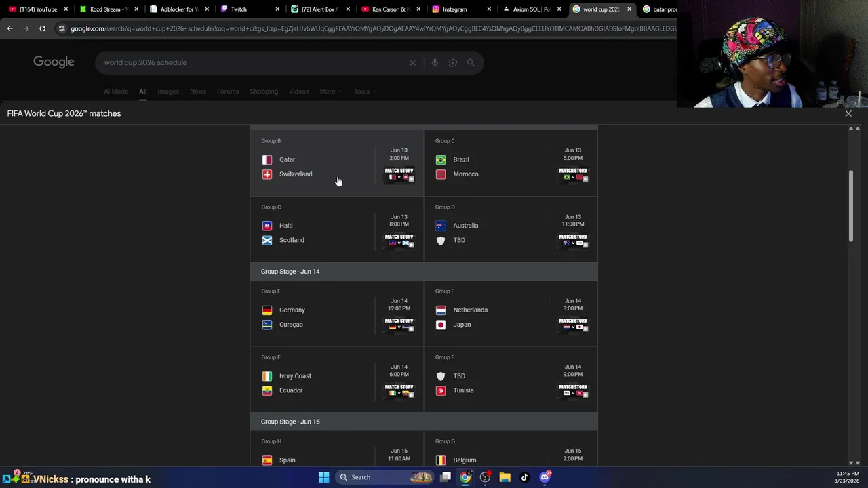Open Match Story for Qatar vs Switzerland

point(399,175)
